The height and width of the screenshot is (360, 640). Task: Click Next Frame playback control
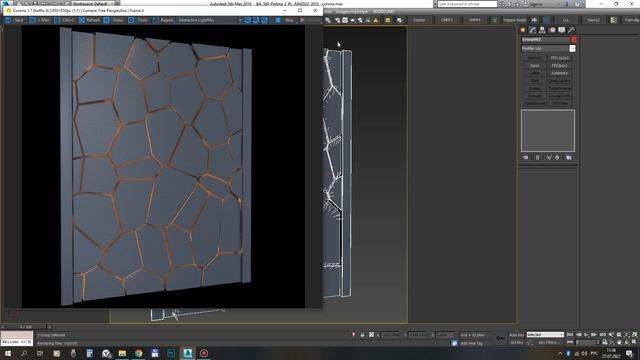point(594,335)
